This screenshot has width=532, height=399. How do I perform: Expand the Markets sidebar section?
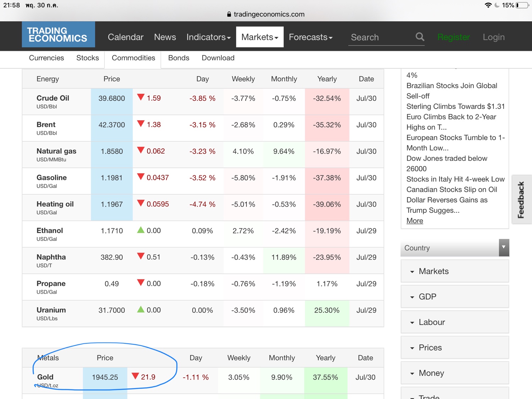pyautogui.click(x=455, y=271)
